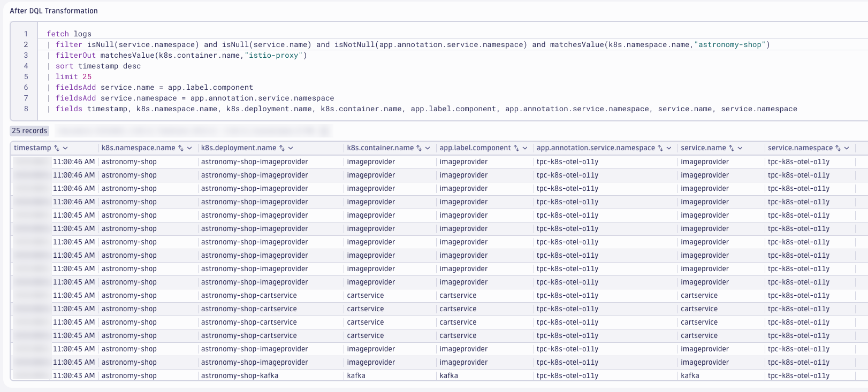Toggle sorting on k8s.deployment.name column icon
This screenshot has height=392, width=868.
(282, 148)
